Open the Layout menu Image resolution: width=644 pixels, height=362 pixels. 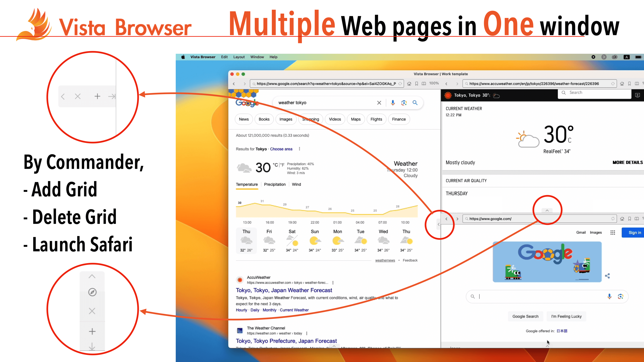pos(239,57)
